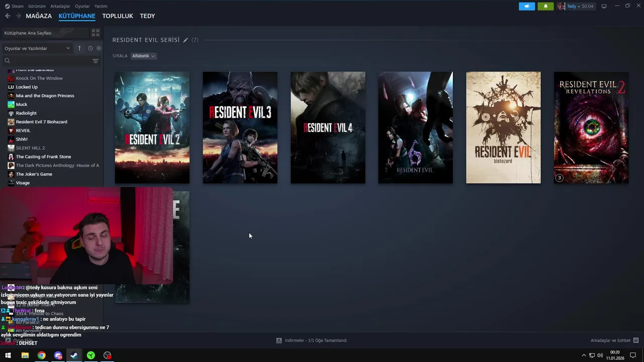This screenshot has height=362, width=644.
Task: Open the Resident Evil 6 cover
Action: point(416,128)
